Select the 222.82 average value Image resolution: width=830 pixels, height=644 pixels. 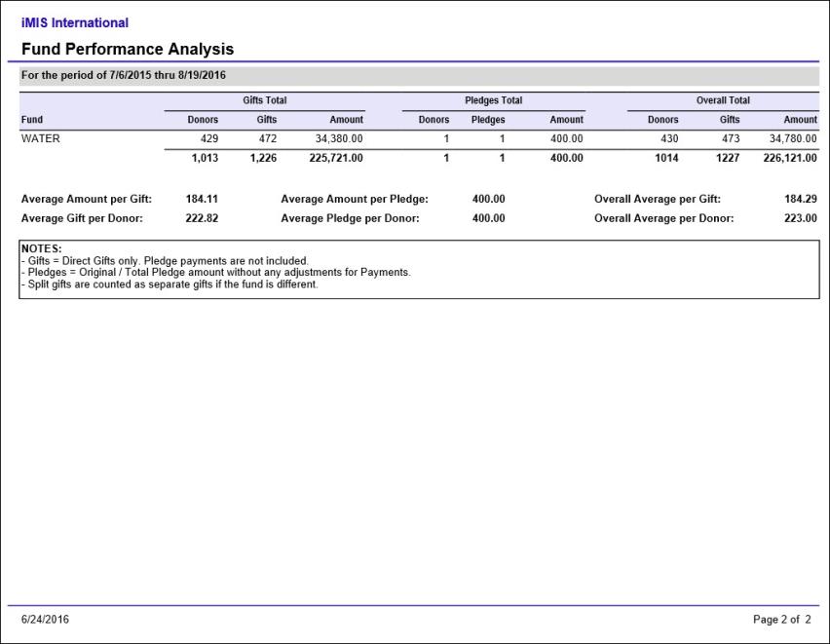[x=202, y=218]
